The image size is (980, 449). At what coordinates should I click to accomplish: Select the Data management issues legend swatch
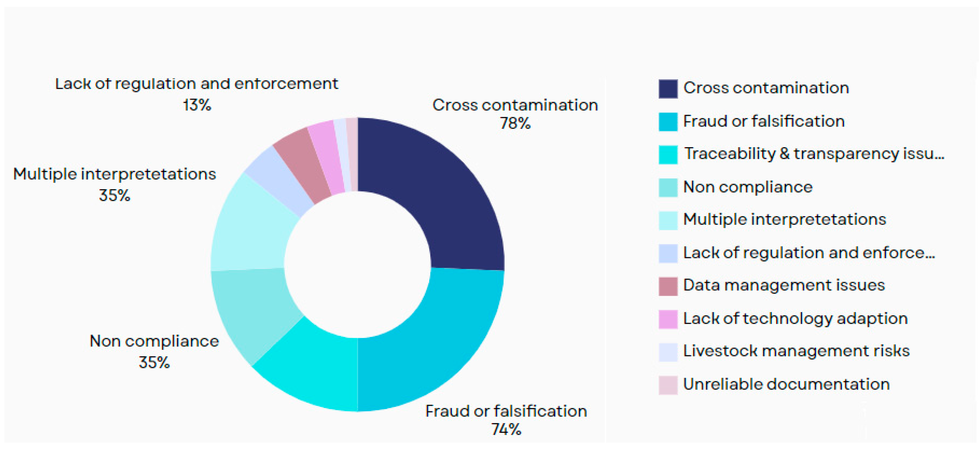tap(668, 286)
